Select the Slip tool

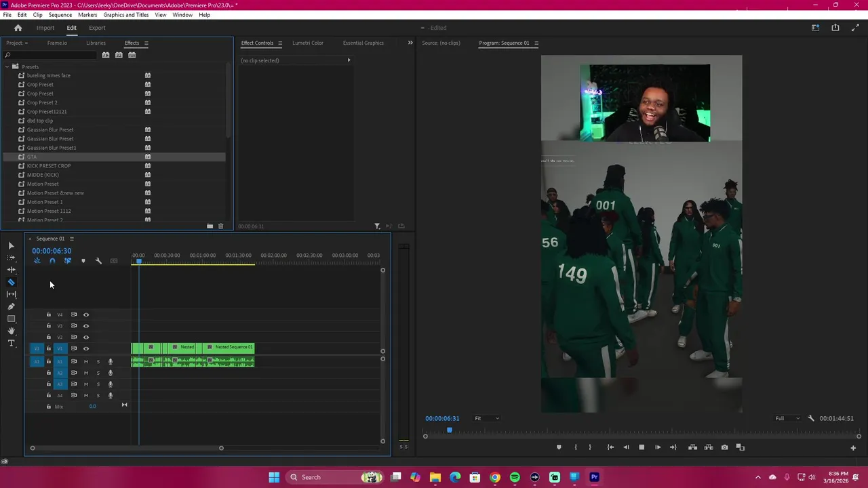pyautogui.click(x=11, y=294)
